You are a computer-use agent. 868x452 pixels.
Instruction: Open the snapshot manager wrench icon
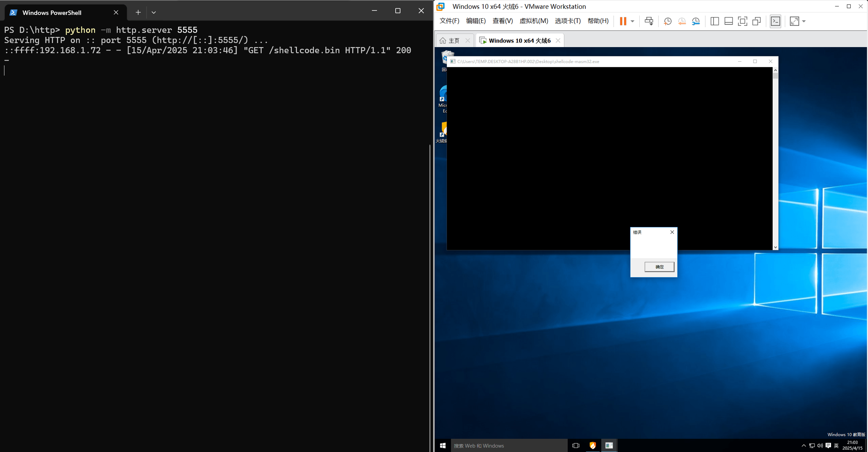click(x=696, y=21)
